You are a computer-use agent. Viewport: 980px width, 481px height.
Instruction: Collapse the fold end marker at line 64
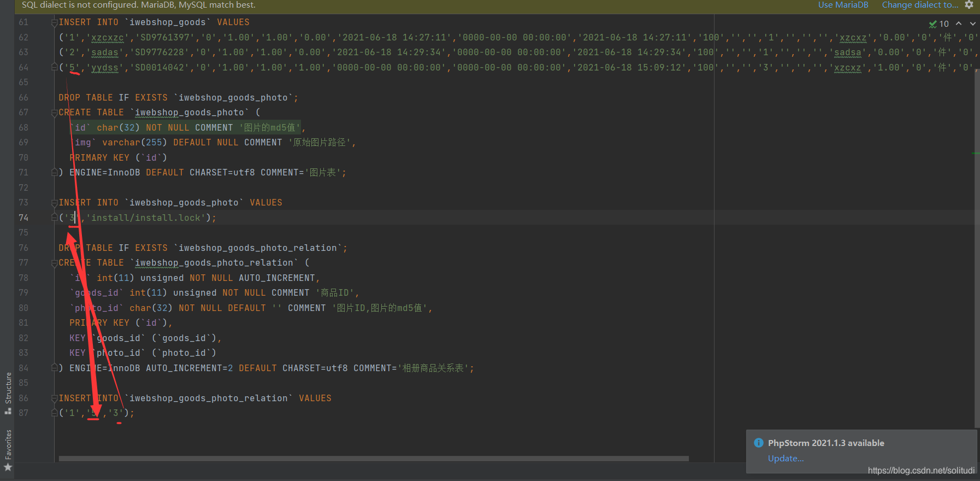coord(54,67)
